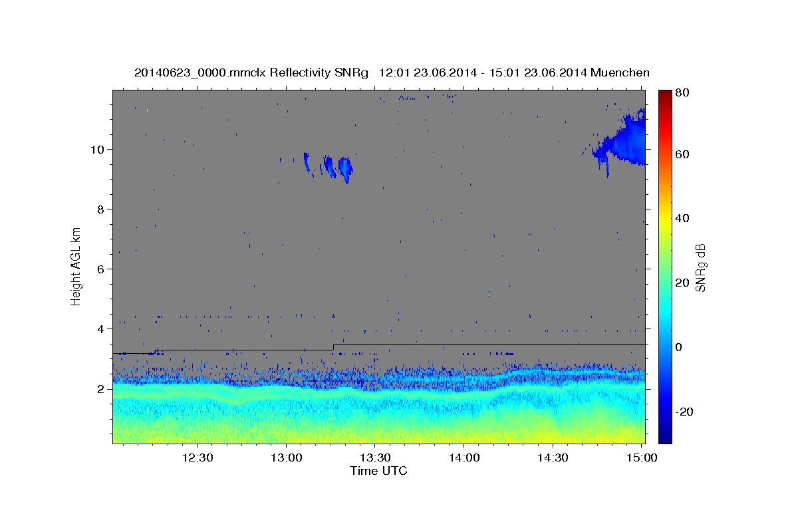Image resolution: width=798 pixels, height=532 pixels.
Task: Click the 14:30 time tick label
Action: point(553,458)
